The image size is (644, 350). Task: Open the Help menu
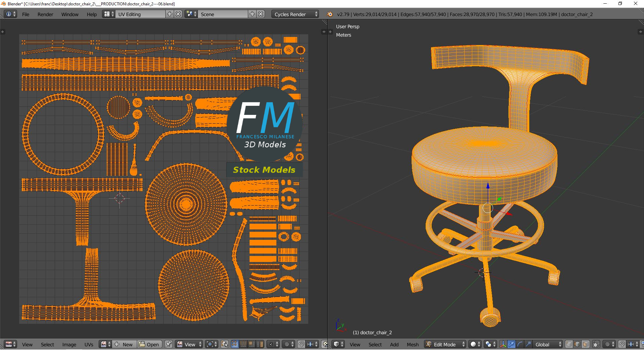[x=92, y=14]
